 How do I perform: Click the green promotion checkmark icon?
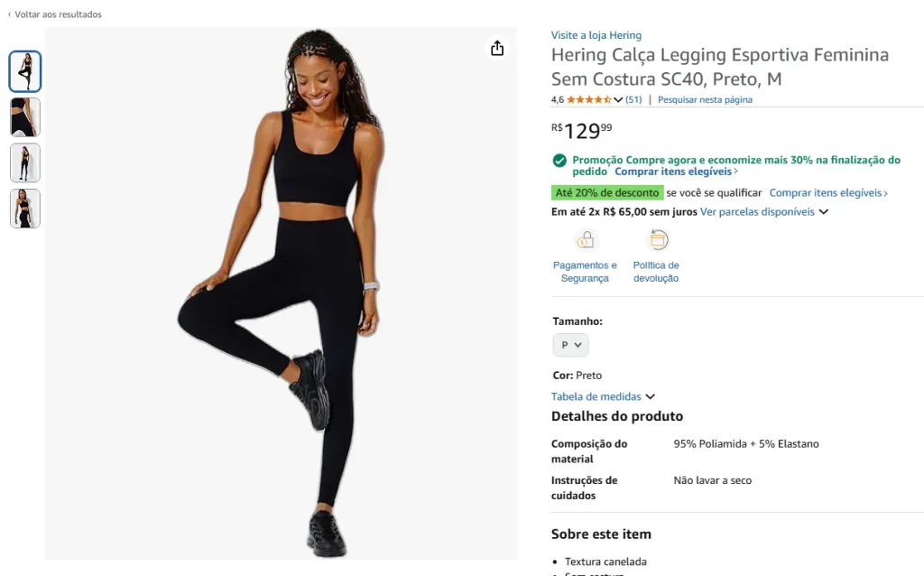559,161
